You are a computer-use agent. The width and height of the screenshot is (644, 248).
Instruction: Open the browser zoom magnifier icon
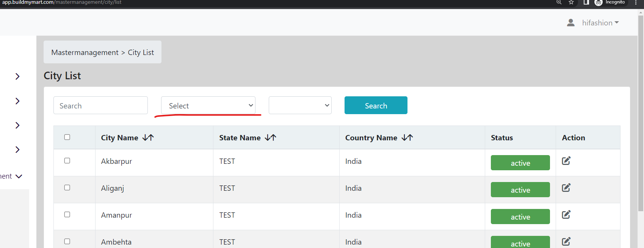[559, 2]
